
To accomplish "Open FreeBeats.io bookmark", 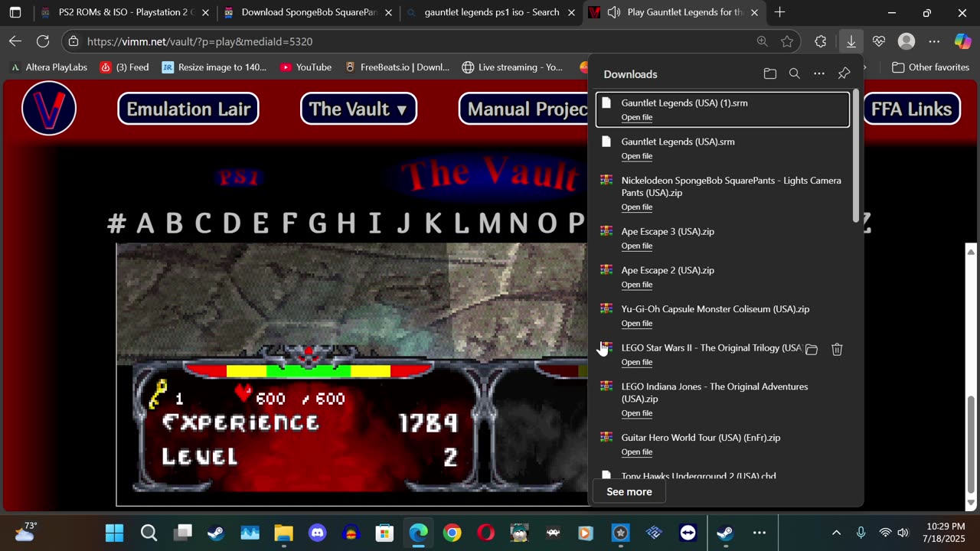I will click(x=397, y=67).
